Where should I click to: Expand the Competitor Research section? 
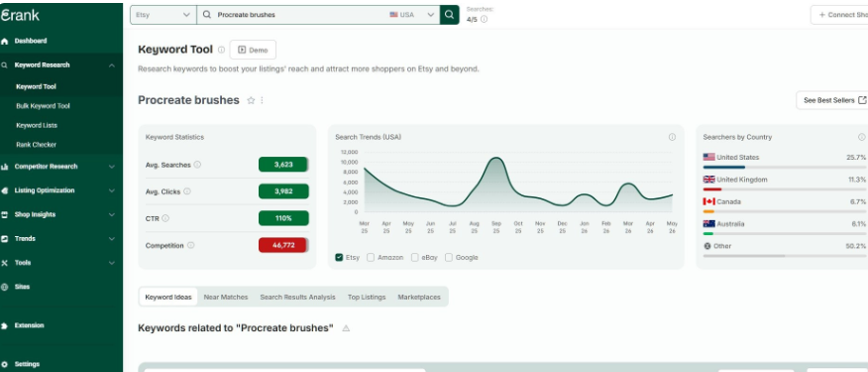112,167
